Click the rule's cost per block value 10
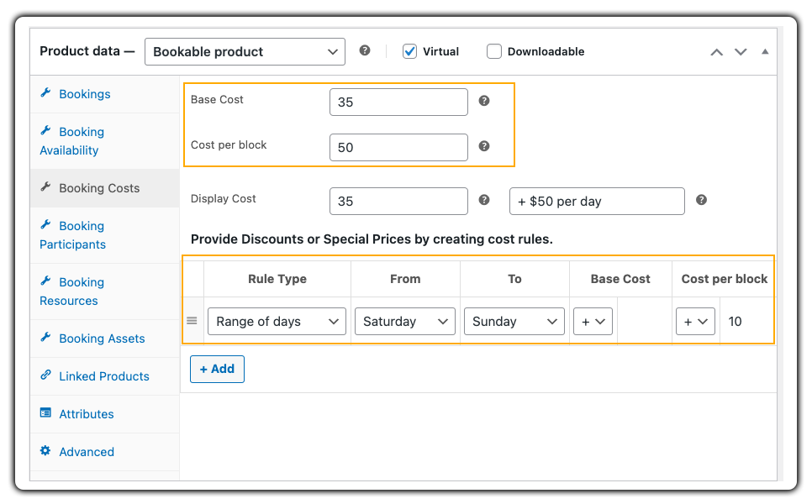 746,322
